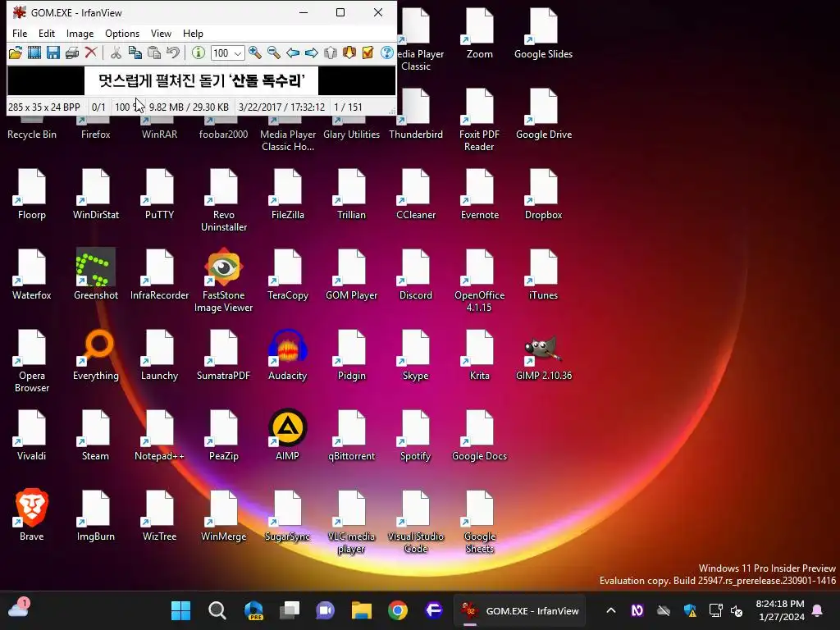This screenshot has width=840, height=630.
Task: Click the '9.82 MB / 29.30 KB' status entry
Action: pyautogui.click(x=189, y=107)
